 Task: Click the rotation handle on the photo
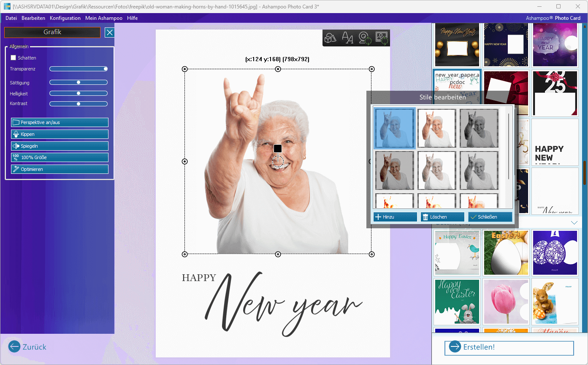click(277, 149)
